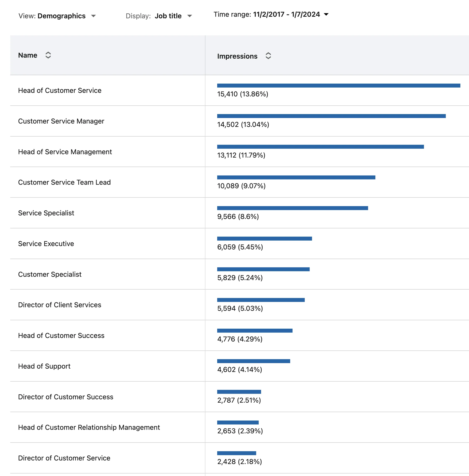Click the Impressions column header
Viewport: 469px width, 476px height.
pyautogui.click(x=237, y=56)
